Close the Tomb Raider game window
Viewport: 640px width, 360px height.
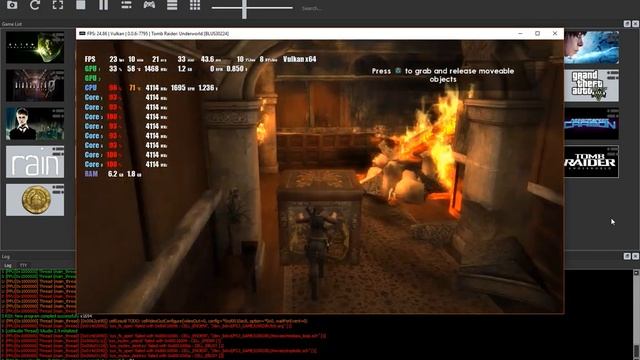(555, 33)
